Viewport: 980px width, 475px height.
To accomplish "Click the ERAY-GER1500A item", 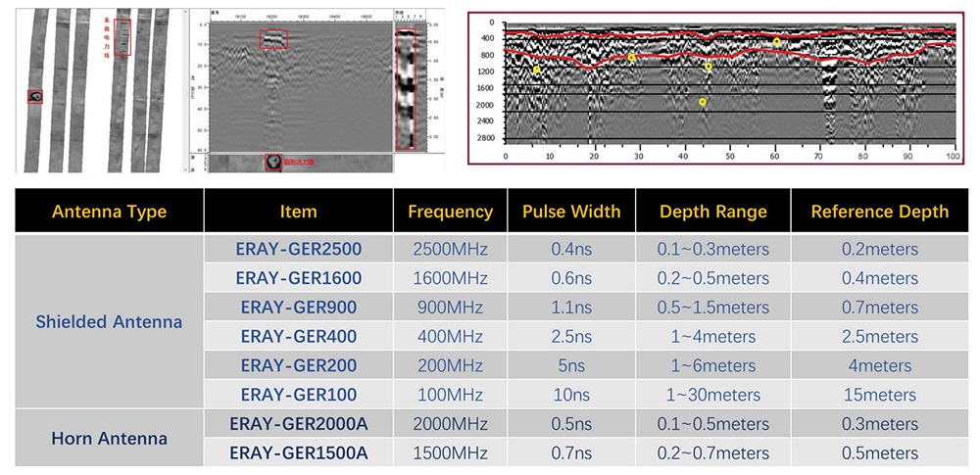I will tap(299, 452).
